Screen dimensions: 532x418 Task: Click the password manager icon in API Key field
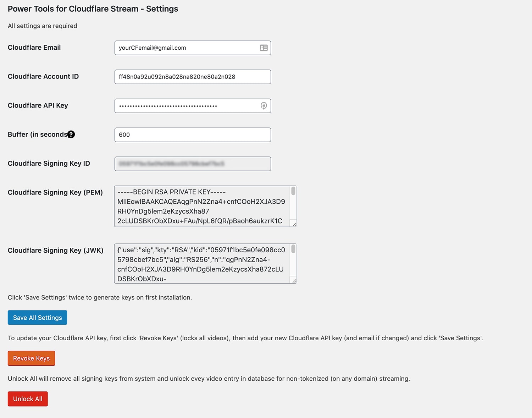point(264,106)
